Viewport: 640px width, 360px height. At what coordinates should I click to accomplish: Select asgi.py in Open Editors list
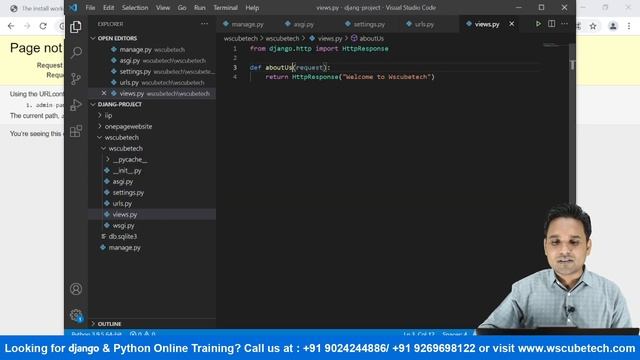pos(158,60)
